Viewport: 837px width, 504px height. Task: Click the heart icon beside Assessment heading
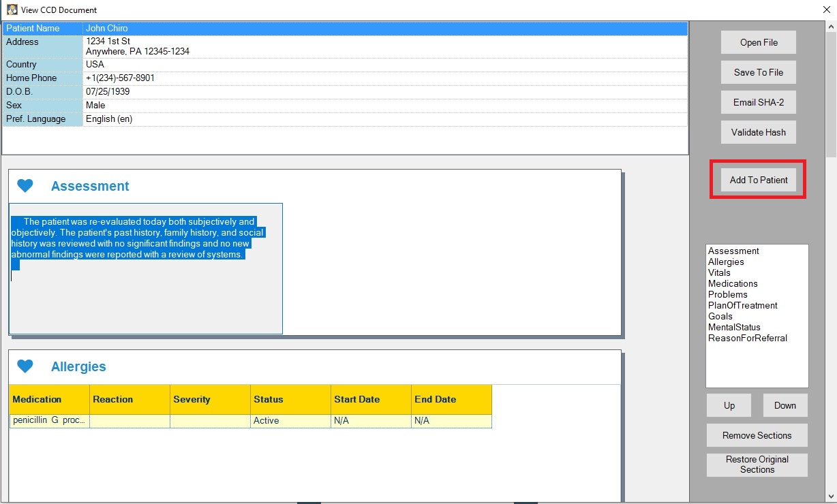click(x=25, y=185)
